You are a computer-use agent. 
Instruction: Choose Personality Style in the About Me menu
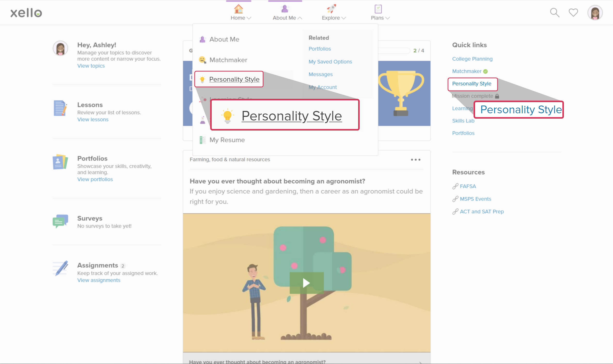pos(234,79)
